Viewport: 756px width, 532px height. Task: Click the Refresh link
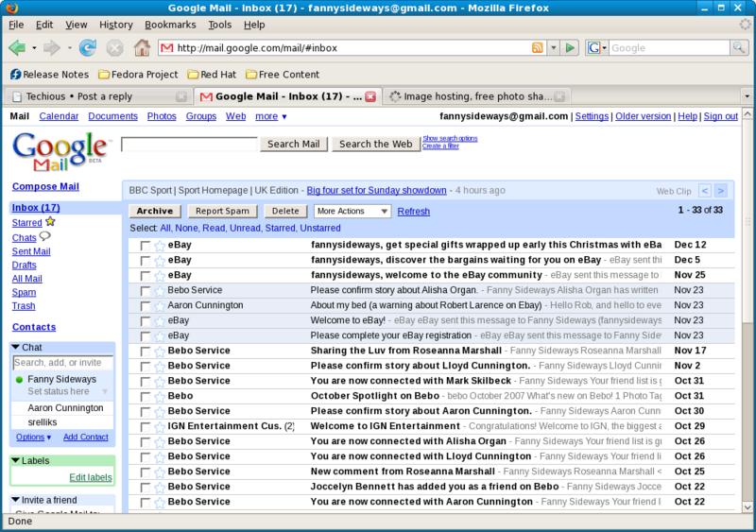click(x=414, y=212)
